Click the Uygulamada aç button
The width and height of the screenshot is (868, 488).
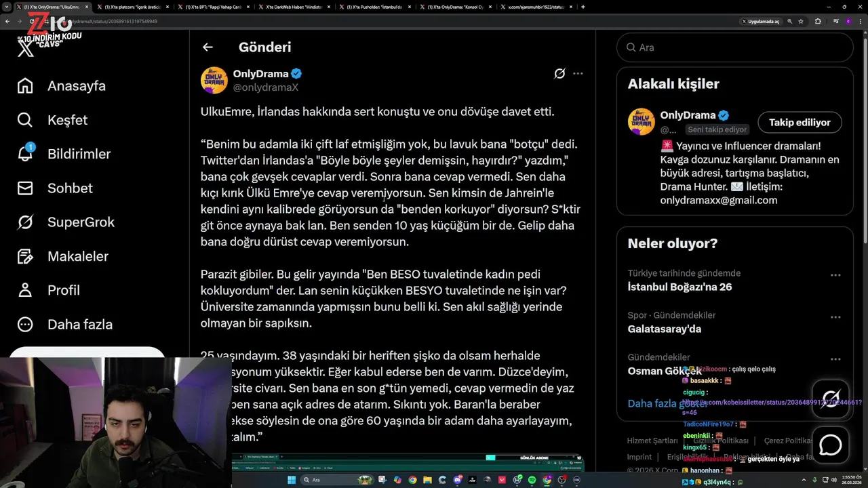click(762, 21)
